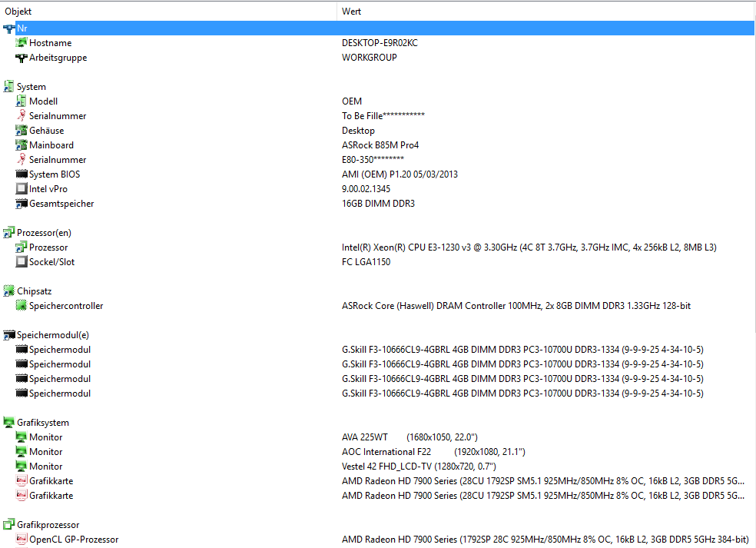Click the Speichermodul(e) category icon
Image resolution: width=756 pixels, height=548 pixels.
8,335
